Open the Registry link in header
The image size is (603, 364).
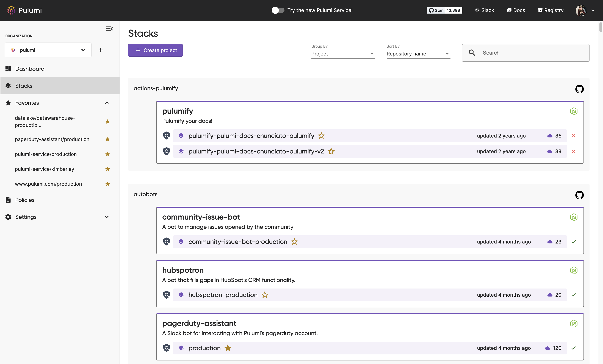click(551, 10)
